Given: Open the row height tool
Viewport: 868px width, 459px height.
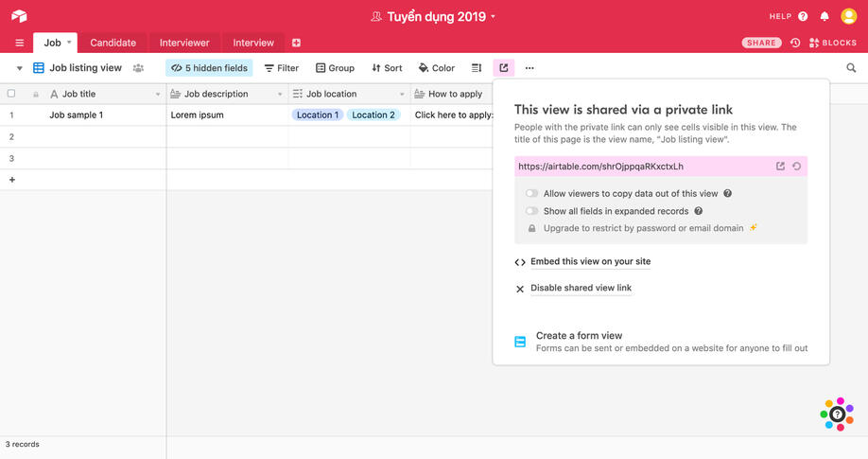Looking at the screenshot, I should pos(477,68).
